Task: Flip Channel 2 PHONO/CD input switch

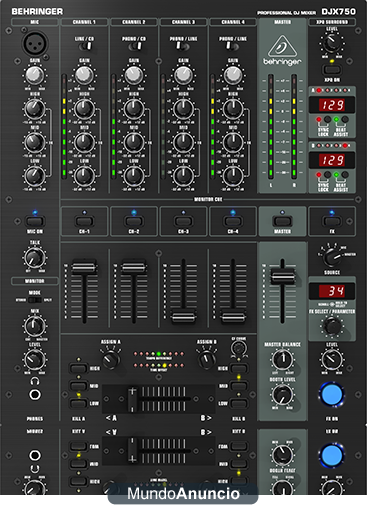Action: pyautogui.click(x=135, y=46)
